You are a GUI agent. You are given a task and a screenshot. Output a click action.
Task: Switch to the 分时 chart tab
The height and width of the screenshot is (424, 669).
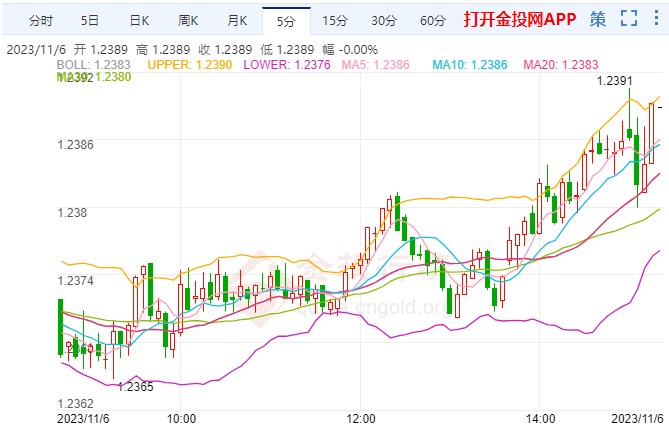point(41,20)
